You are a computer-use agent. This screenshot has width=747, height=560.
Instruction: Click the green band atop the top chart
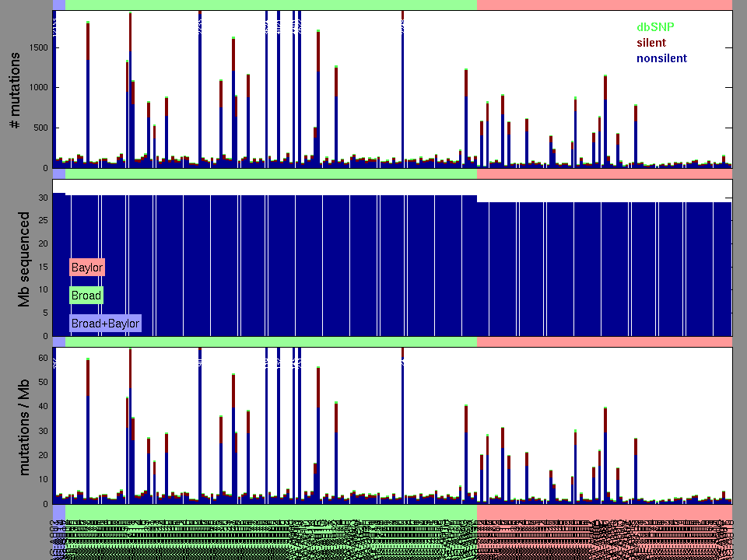point(271,5)
